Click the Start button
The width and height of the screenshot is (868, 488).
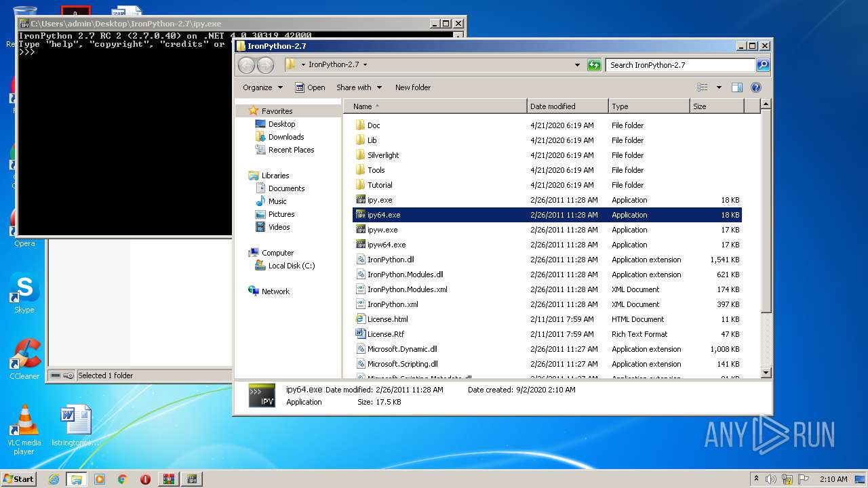click(18, 479)
